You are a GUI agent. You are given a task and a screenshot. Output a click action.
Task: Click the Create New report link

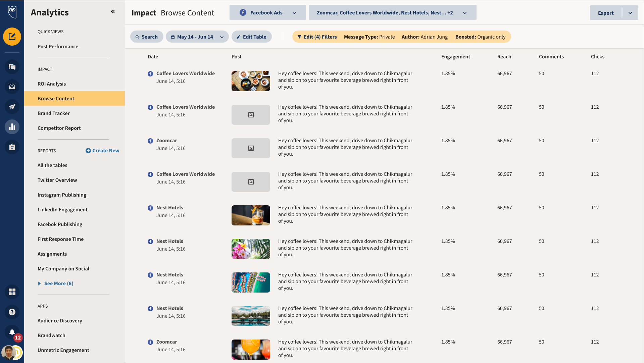pyautogui.click(x=102, y=151)
